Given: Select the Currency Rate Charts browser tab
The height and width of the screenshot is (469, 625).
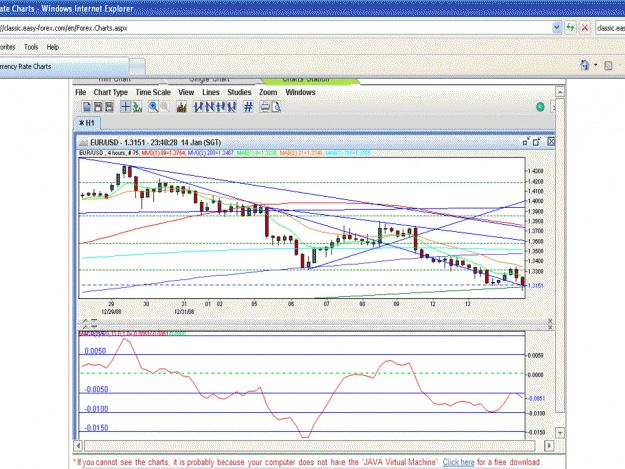Looking at the screenshot, I should coord(64,66).
